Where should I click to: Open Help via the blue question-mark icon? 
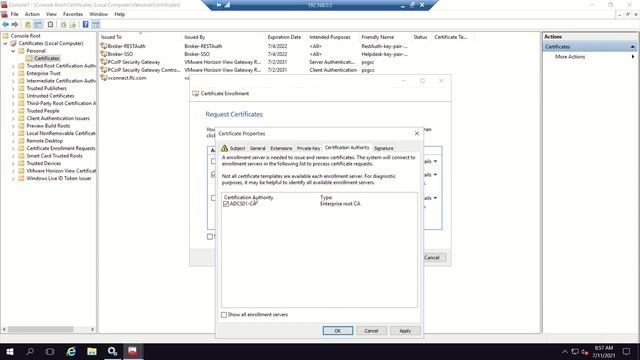point(85,24)
